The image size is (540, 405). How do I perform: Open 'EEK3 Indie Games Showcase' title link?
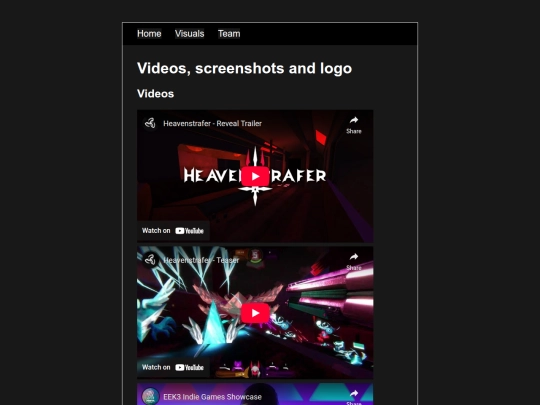click(212, 397)
